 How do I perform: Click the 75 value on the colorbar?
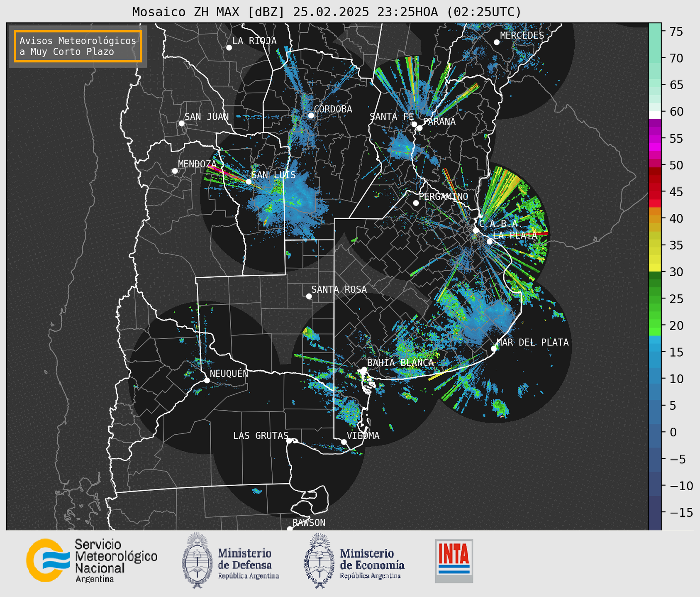[676, 32]
